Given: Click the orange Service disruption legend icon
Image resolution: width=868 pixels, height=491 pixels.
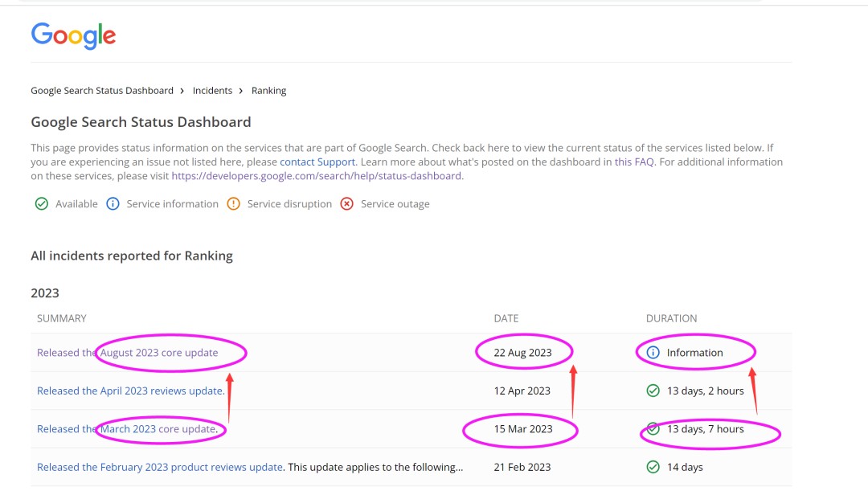Looking at the screenshot, I should point(233,204).
